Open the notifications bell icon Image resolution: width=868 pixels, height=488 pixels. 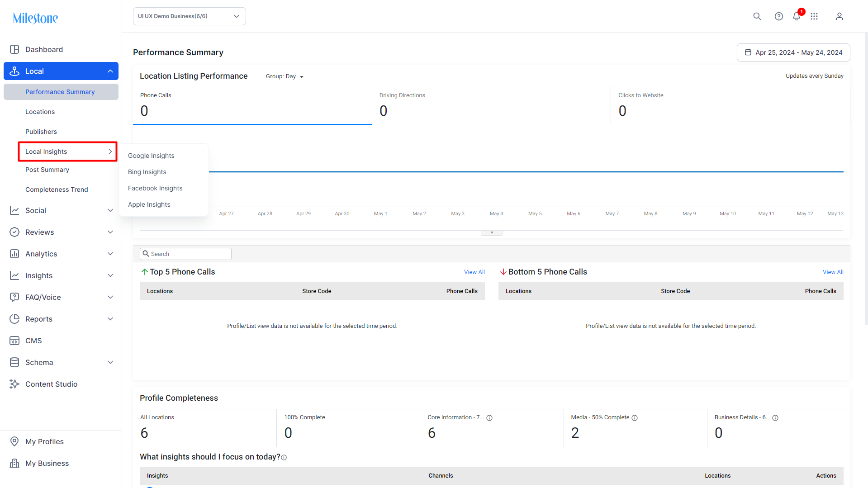click(x=797, y=16)
